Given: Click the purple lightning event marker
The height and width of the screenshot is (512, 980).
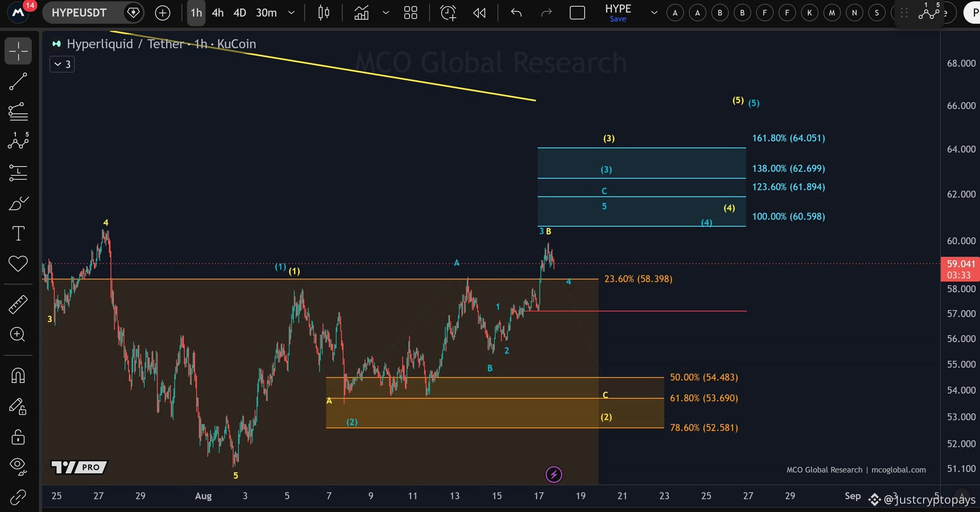Looking at the screenshot, I should click(x=554, y=475).
